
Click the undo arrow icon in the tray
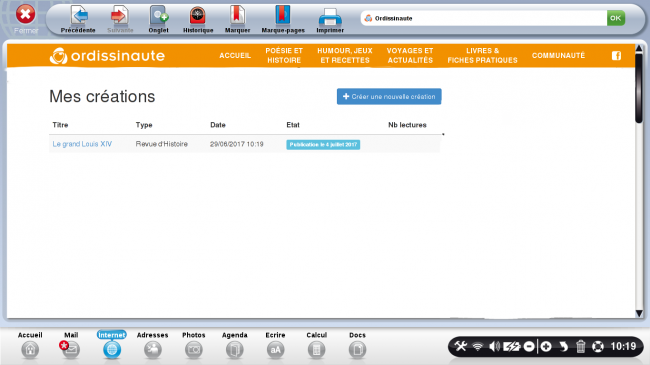point(563,346)
